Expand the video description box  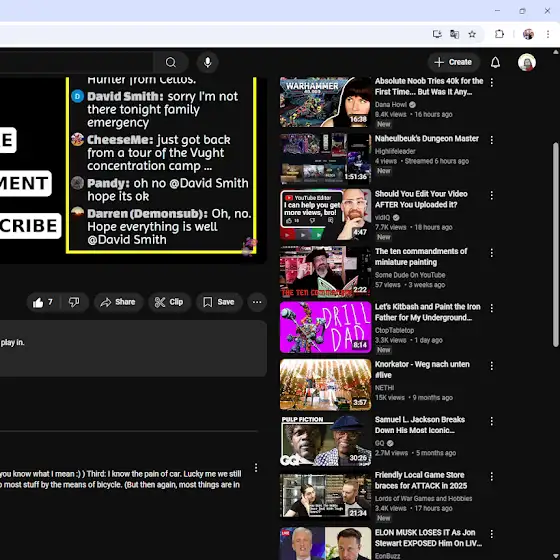pos(133,348)
